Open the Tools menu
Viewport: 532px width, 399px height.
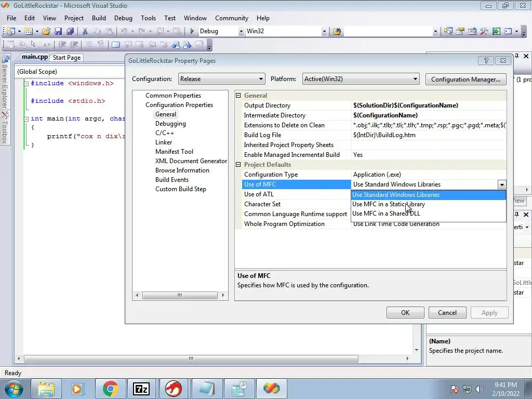point(148,18)
